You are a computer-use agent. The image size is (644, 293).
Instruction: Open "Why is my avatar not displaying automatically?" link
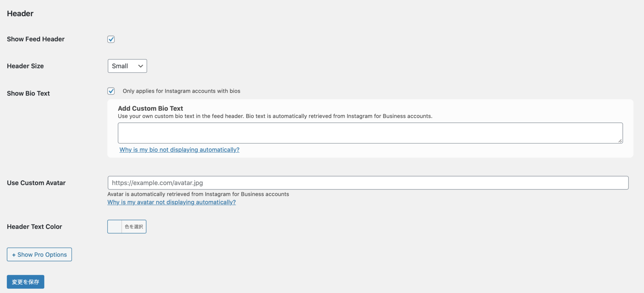172,202
